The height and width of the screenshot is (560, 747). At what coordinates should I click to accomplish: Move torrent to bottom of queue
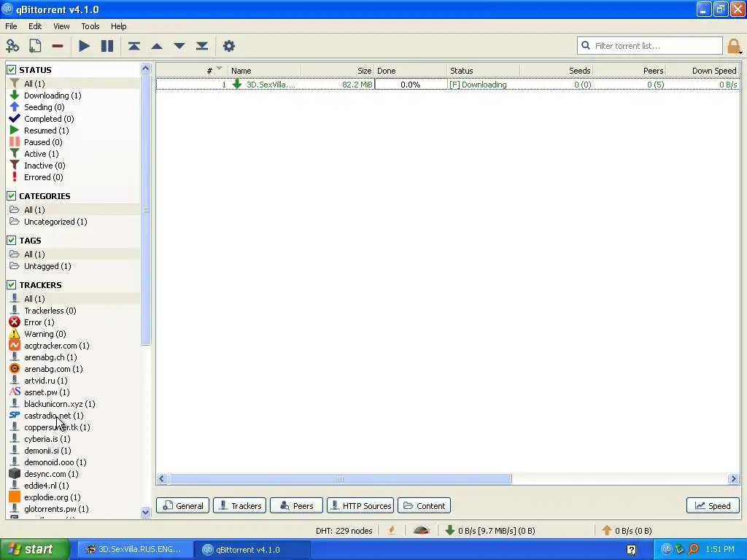[202, 46]
